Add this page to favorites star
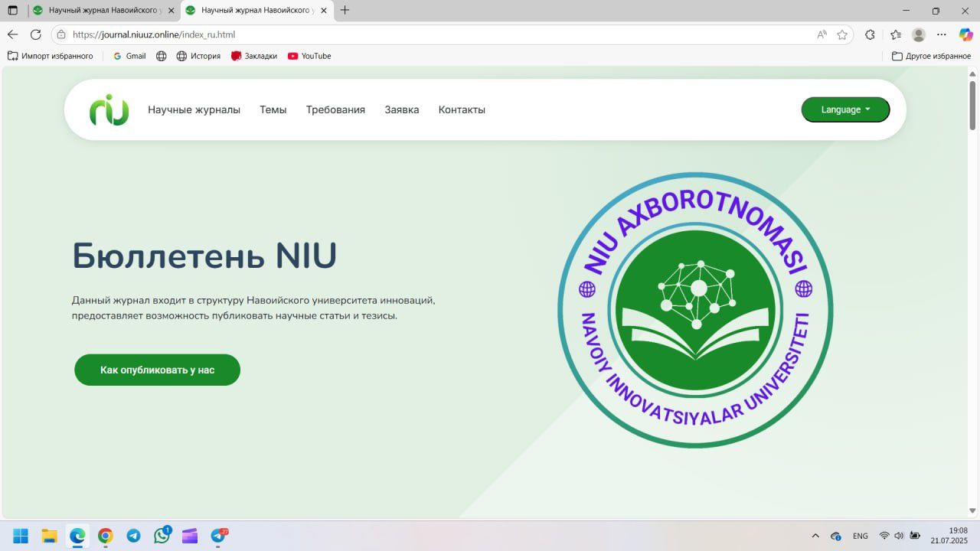Screen dimensions: 980x551 [x=842, y=34]
